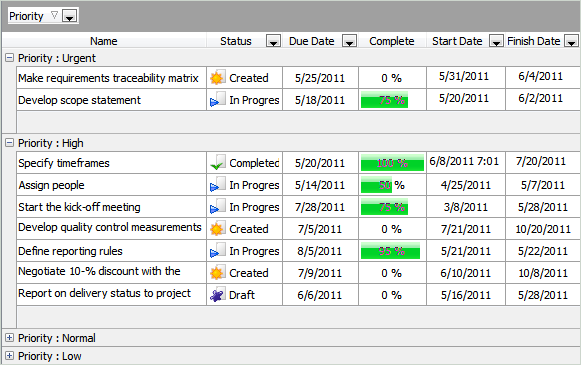Click due date 7/28/2011 cell
The height and width of the screenshot is (365, 581).
320,207
